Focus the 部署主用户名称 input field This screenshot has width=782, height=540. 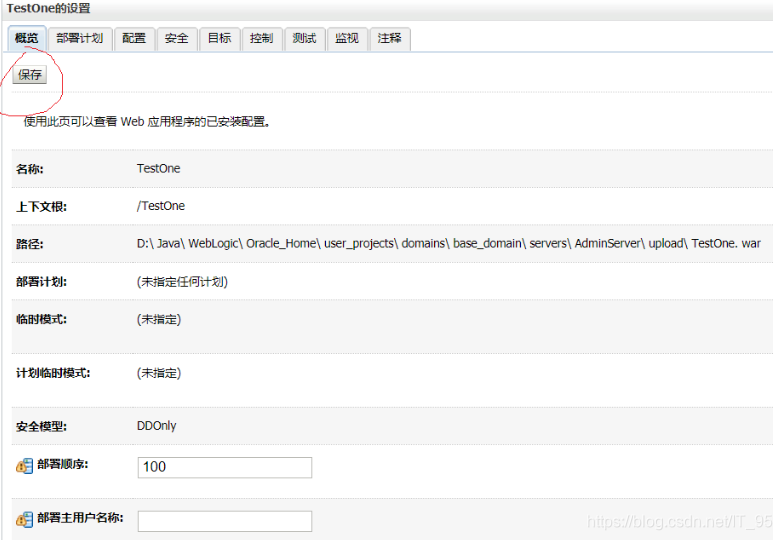click(x=225, y=521)
